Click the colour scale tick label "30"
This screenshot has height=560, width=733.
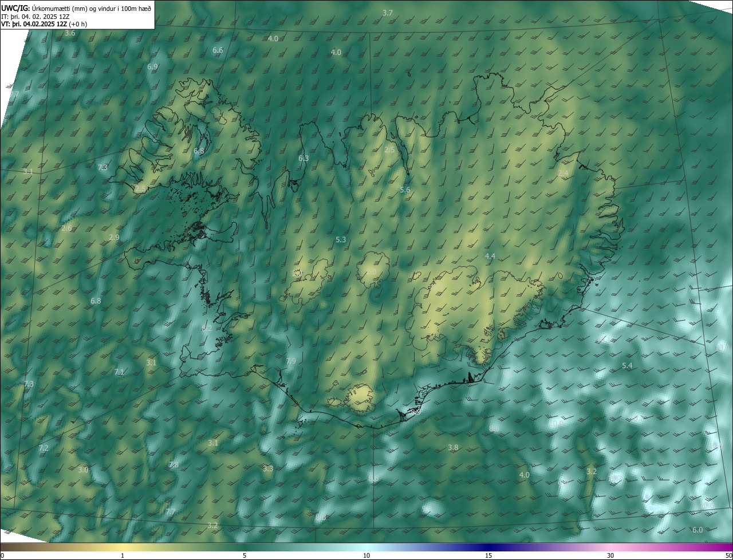coord(610,556)
